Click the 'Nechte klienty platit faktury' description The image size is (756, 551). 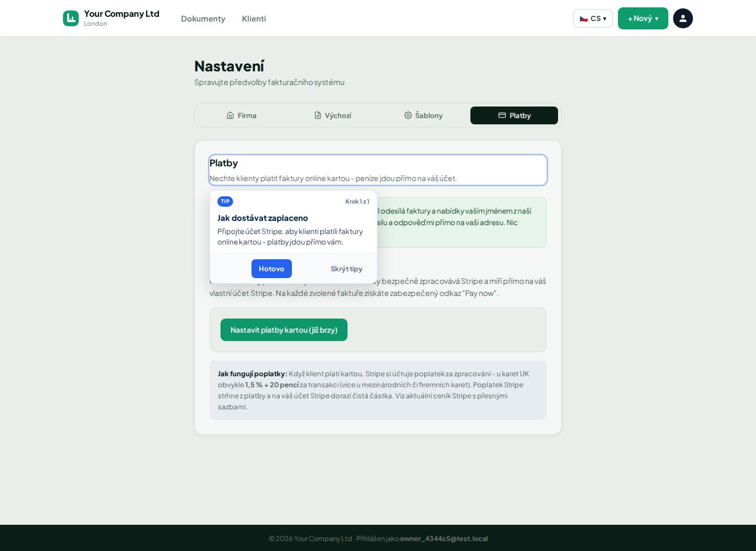pyautogui.click(x=333, y=178)
